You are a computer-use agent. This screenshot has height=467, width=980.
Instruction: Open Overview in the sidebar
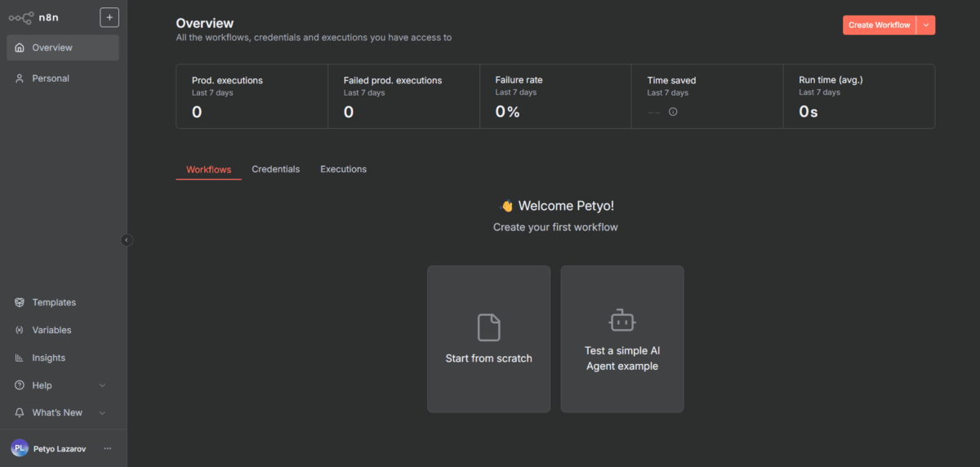tap(63, 47)
